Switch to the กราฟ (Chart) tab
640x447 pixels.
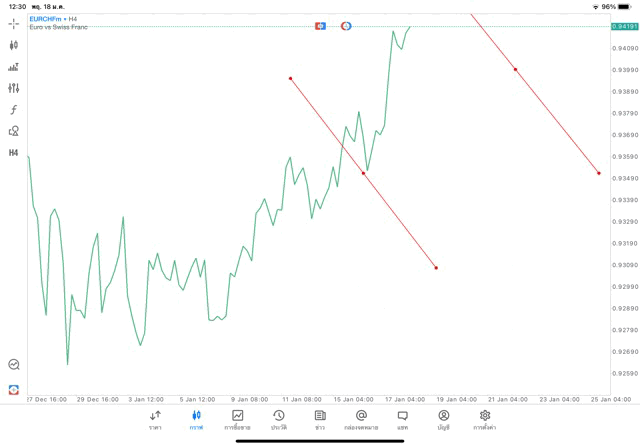196,420
